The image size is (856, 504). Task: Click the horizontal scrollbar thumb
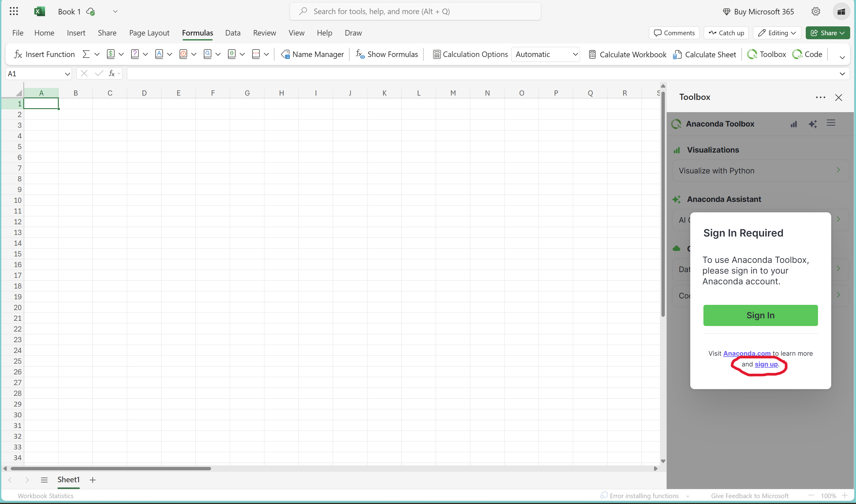pos(111,468)
